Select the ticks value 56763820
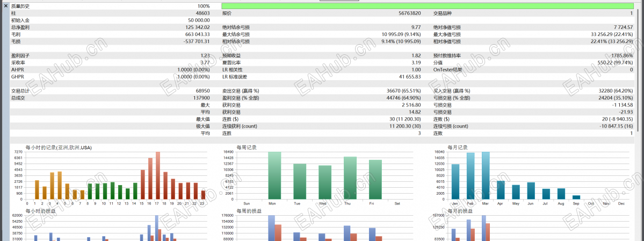The width and height of the screenshot is (644, 241). [x=409, y=13]
